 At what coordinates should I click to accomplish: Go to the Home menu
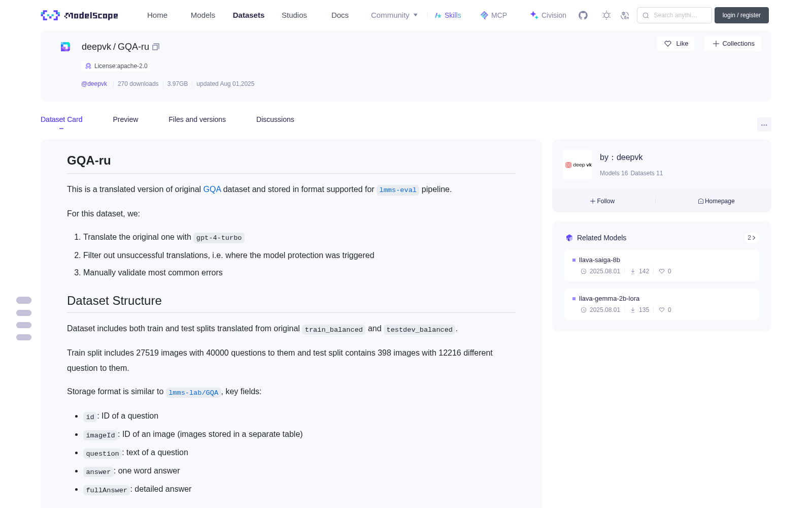click(157, 15)
